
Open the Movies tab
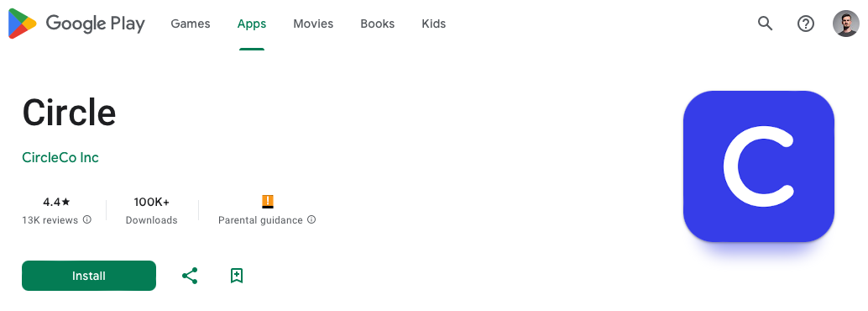click(313, 24)
